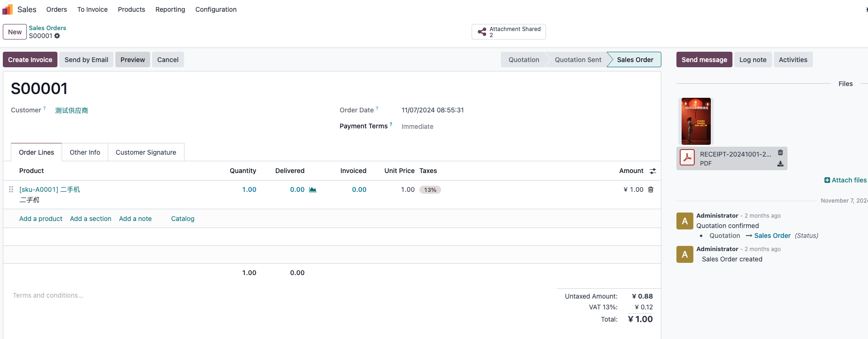Open Activities in chatter
This screenshot has width=868, height=339.
click(x=793, y=60)
